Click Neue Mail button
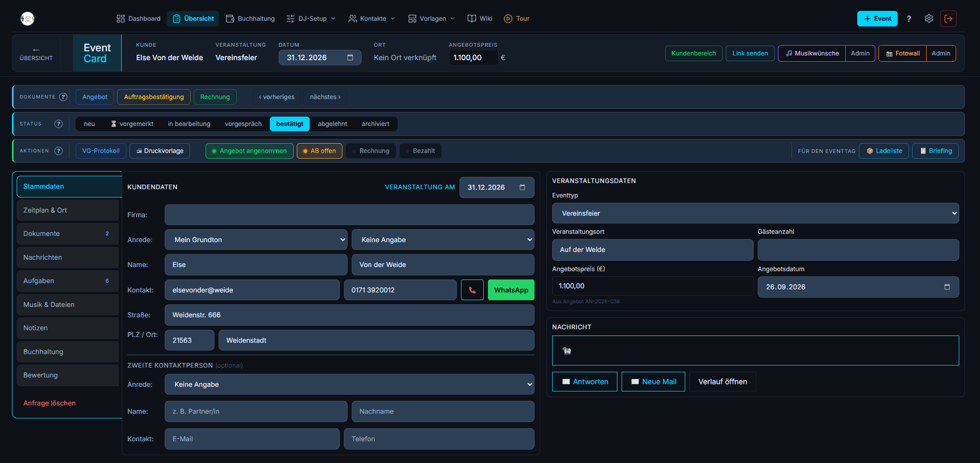Screen dimensions: 980x463 [653, 382]
